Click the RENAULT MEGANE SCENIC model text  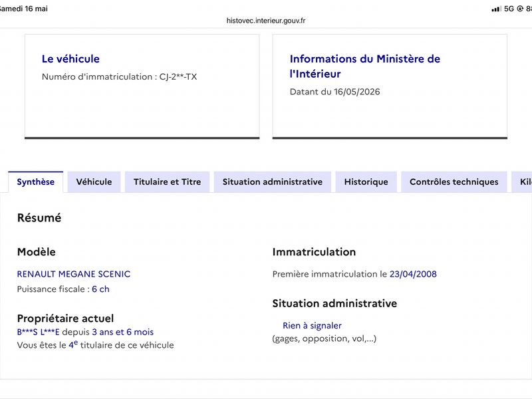(x=74, y=274)
